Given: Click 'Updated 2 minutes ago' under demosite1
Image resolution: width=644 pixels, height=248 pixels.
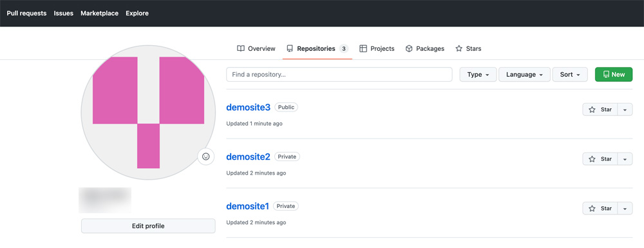Looking at the screenshot, I should tap(256, 222).
